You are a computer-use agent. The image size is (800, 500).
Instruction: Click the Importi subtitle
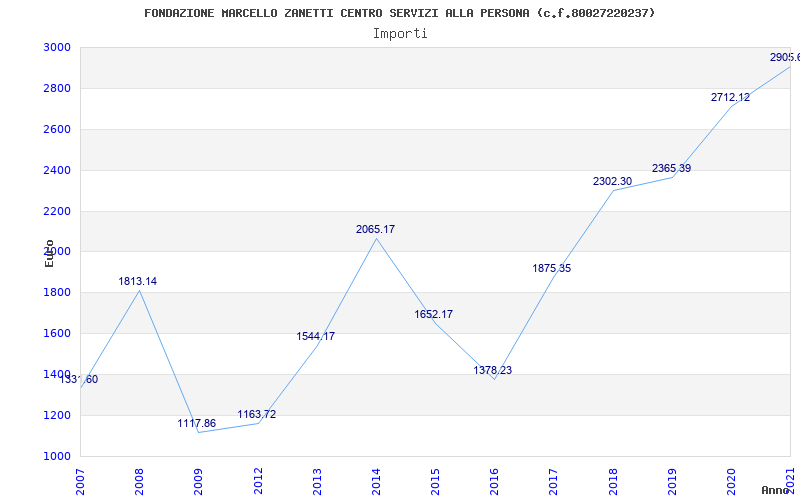(x=400, y=34)
